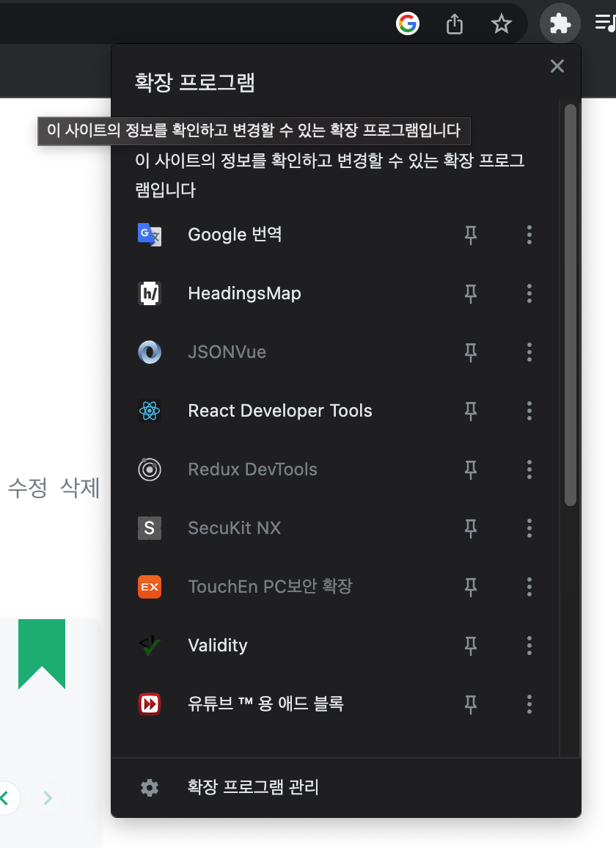Open more options for Validity

(529, 646)
